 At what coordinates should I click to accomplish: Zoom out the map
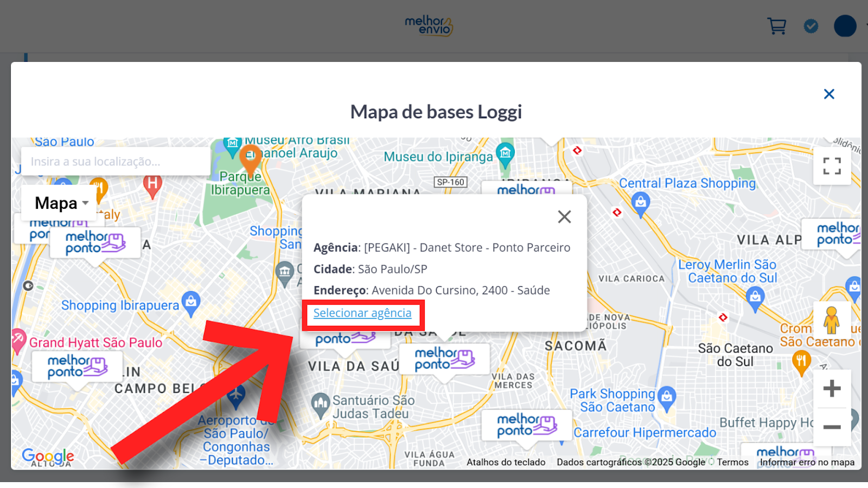click(x=832, y=427)
